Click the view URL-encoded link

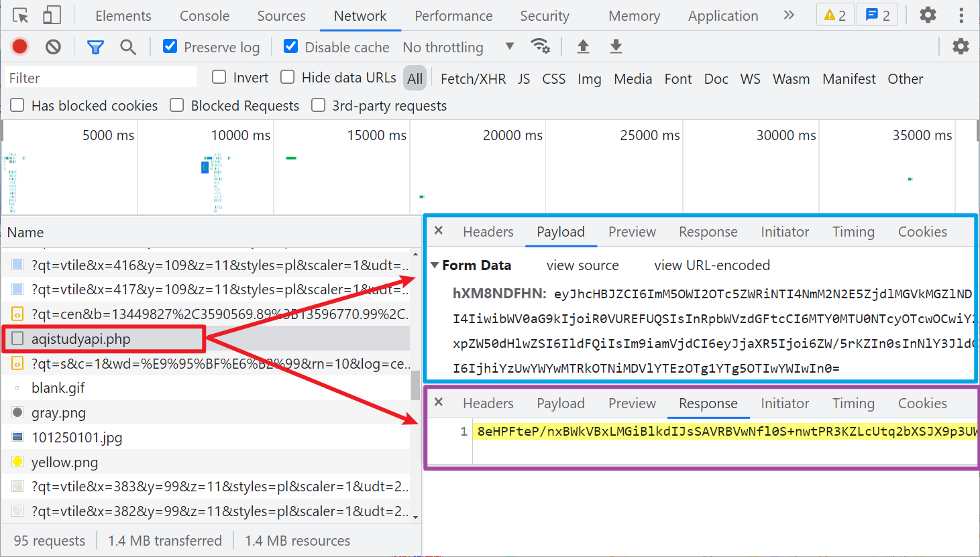point(712,265)
